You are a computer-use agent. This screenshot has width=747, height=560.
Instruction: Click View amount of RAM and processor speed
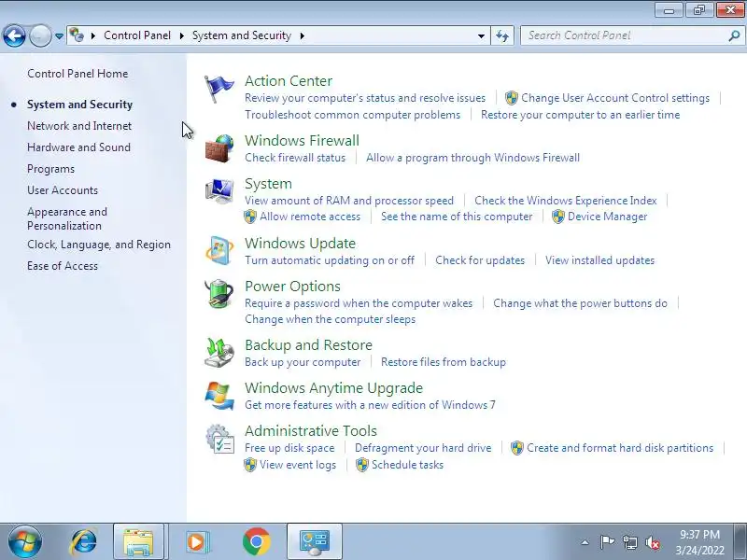(x=349, y=201)
